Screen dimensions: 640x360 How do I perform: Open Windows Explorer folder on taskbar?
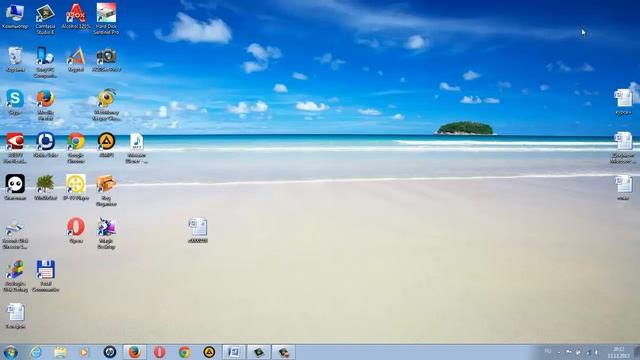[x=60, y=352]
